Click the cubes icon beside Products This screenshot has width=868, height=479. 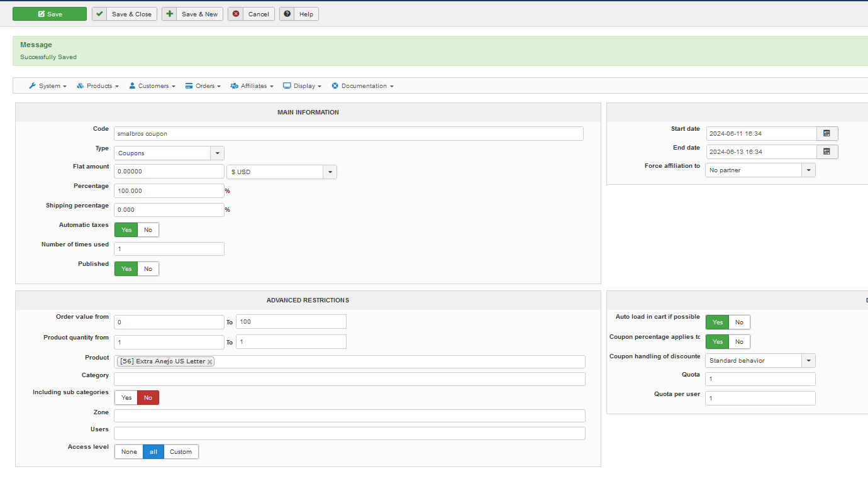[x=81, y=86]
